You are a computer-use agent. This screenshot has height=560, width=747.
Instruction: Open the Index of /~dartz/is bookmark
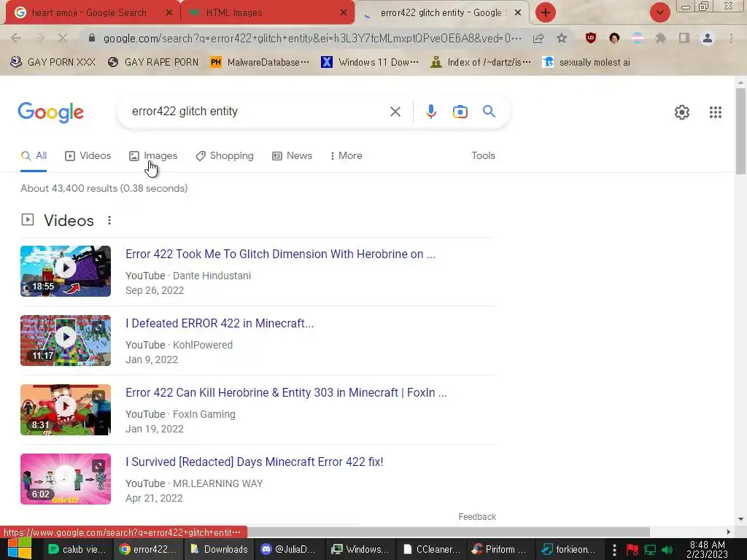tap(480, 63)
